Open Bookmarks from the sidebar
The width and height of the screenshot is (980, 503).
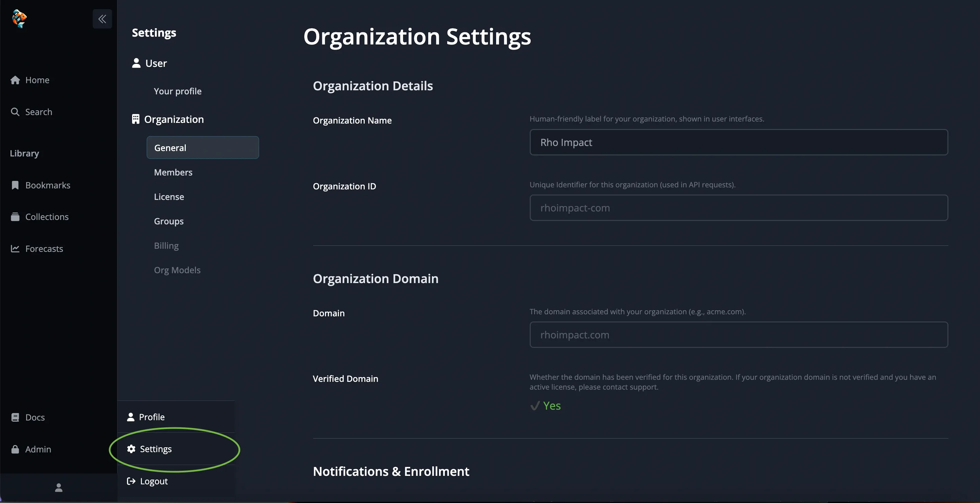[x=48, y=185]
